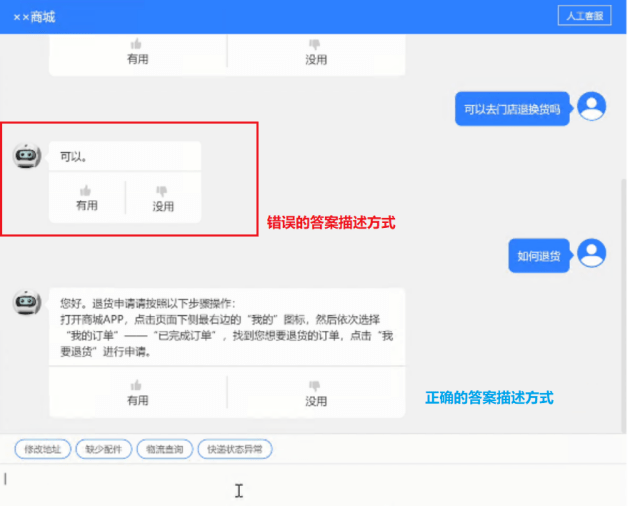Click robot avatar beside the 退货申请 reply
This screenshot has height=506, width=630.
(27, 302)
